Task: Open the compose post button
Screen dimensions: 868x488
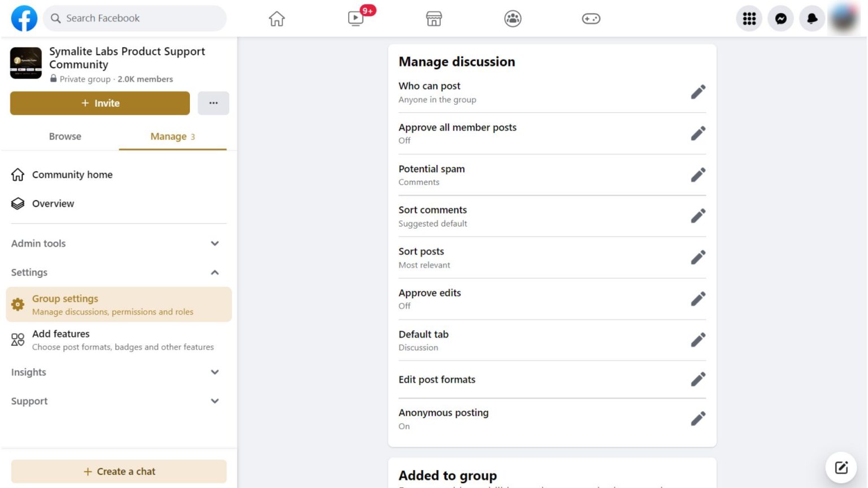Action: [x=841, y=467]
